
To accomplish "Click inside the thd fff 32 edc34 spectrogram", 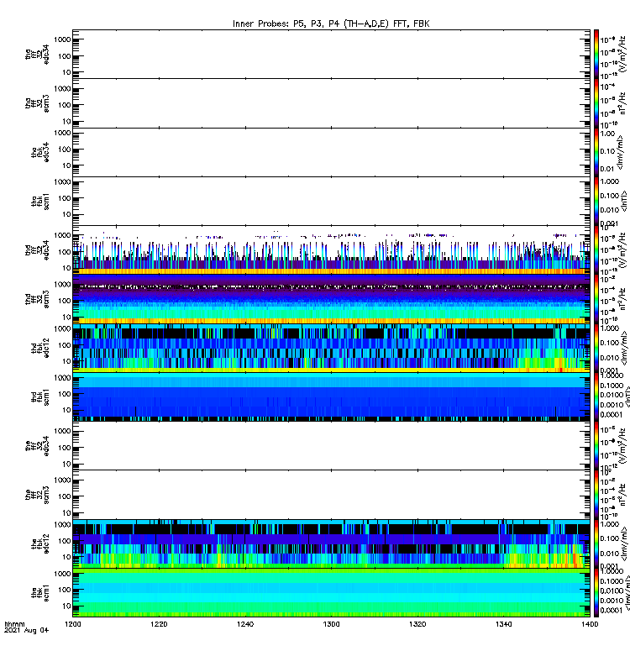I will pyautogui.click(x=331, y=249).
